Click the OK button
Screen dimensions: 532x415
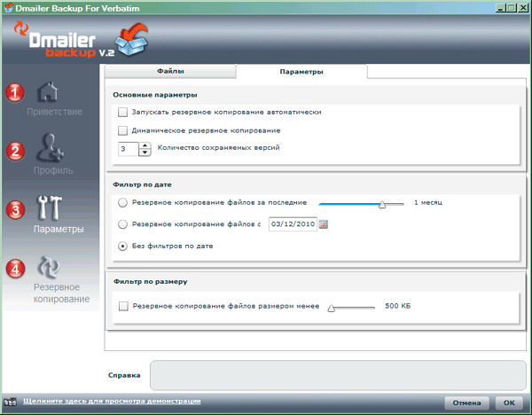[509, 403]
